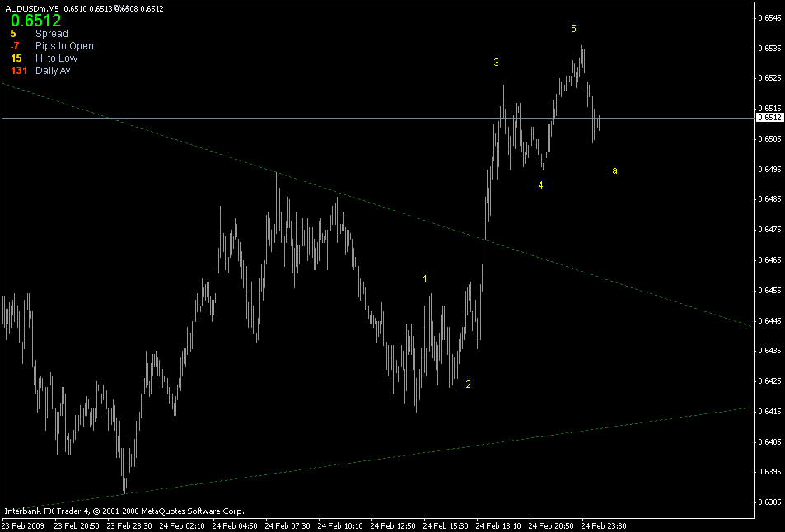Click the Interbank FX Trader 4 copyright text
The height and width of the screenshot is (532, 785).
tap(124, 511)
